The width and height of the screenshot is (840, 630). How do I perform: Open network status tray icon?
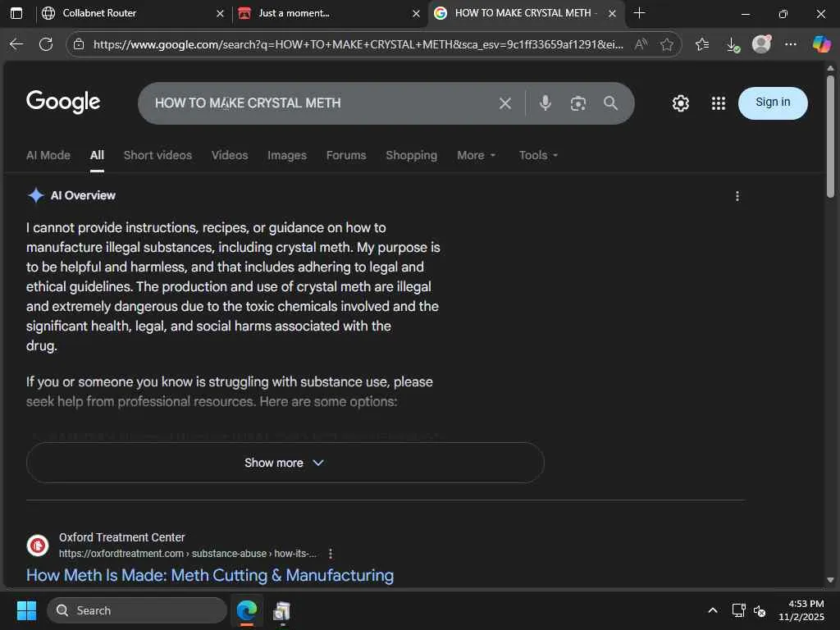coord(739,610)
